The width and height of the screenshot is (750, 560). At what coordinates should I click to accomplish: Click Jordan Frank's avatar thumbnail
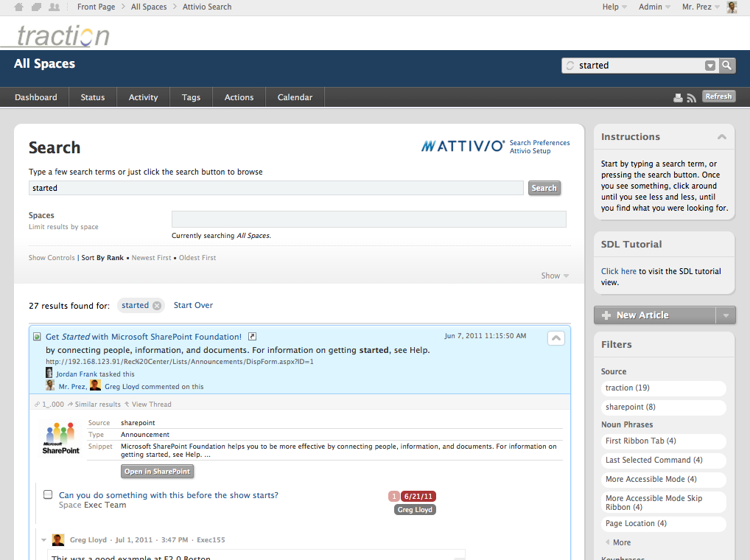[x=49, y=373]
